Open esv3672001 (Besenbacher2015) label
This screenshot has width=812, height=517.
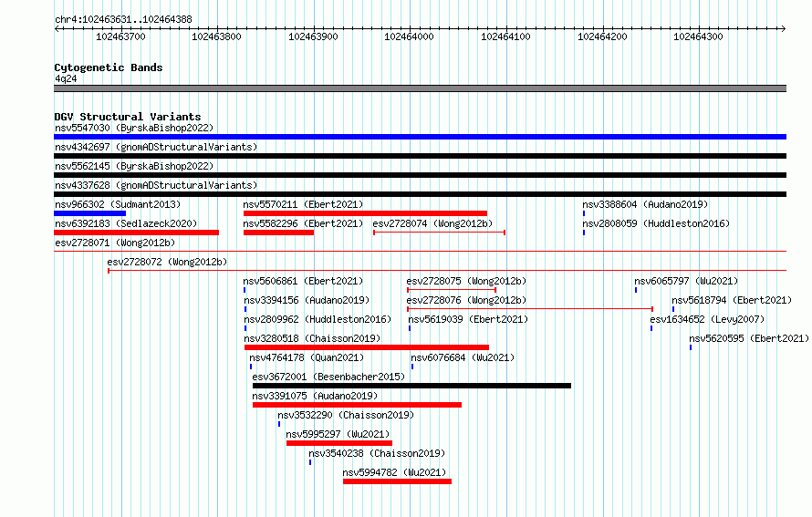pos(328,377)
